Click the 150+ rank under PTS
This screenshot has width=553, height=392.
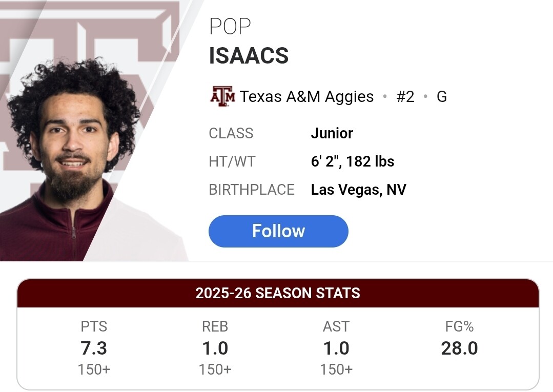click(x=94, y=369)
